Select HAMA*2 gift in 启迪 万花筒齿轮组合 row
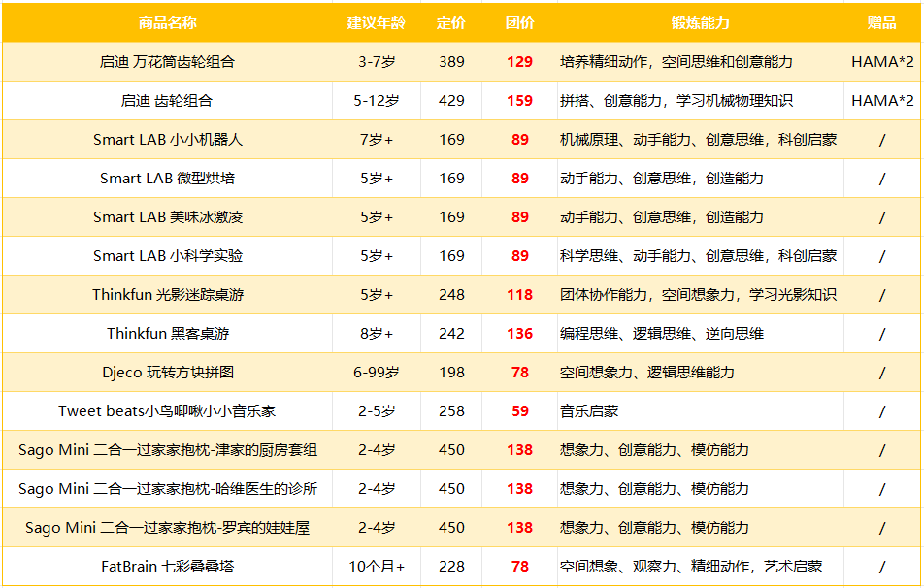Image resolution: width=924 pixels, height=588 pixels. coord(882,62)
